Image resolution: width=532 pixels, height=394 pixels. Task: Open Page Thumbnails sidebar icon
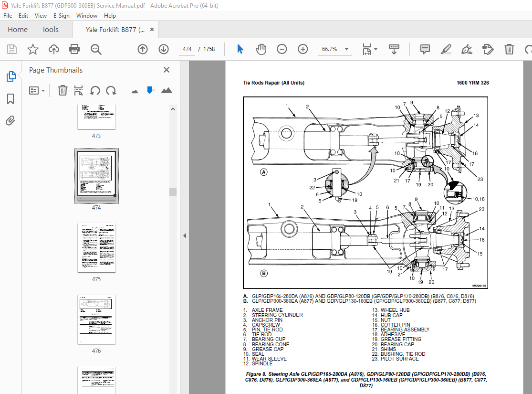11,76
